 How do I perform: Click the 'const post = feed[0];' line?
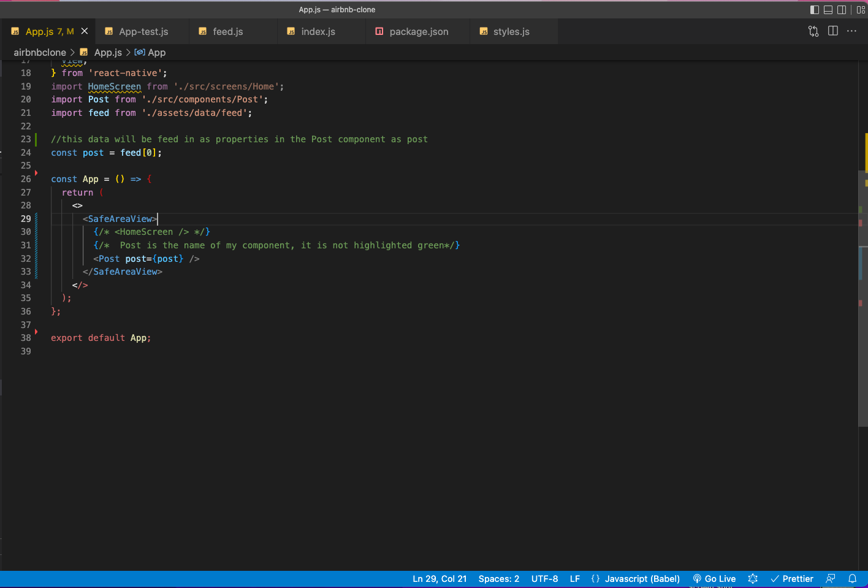tap(106, 153)
